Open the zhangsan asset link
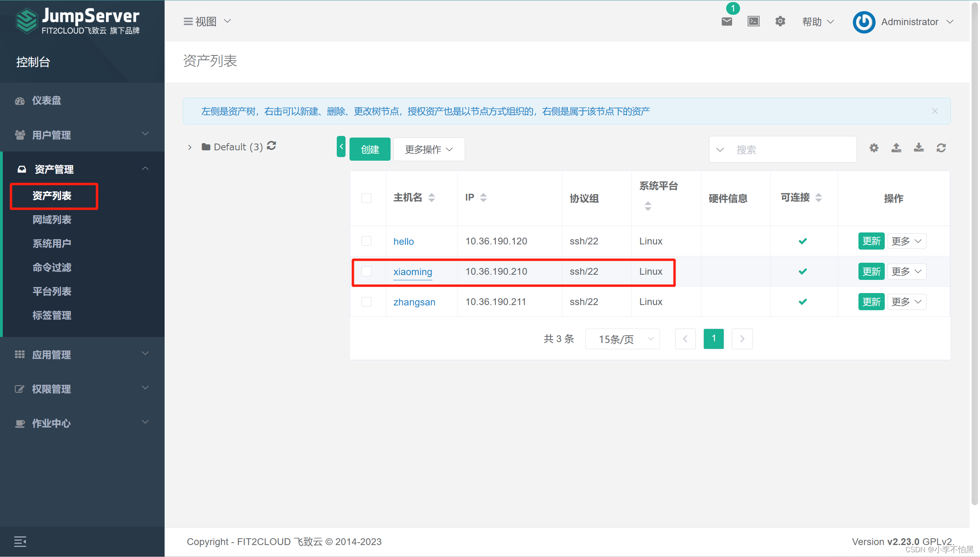This screenshot has height=557, width=980. pos(414,302)
